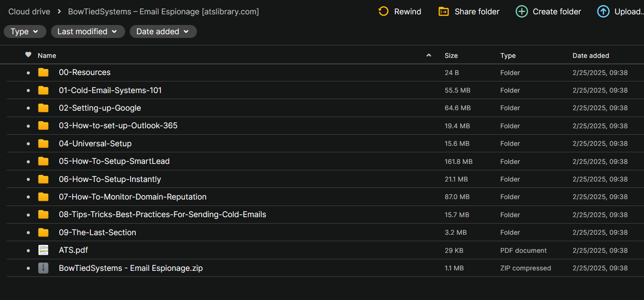Open the Last modified filter dropdown
The width and height of the screenshot is (644, 300).
(x=88, y=31)
